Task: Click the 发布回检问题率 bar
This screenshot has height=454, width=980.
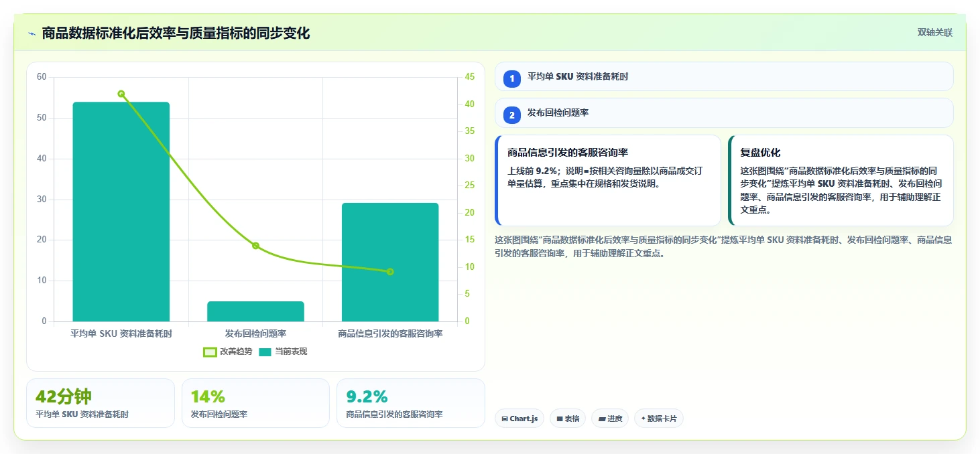Action: (x=255, y=311)
